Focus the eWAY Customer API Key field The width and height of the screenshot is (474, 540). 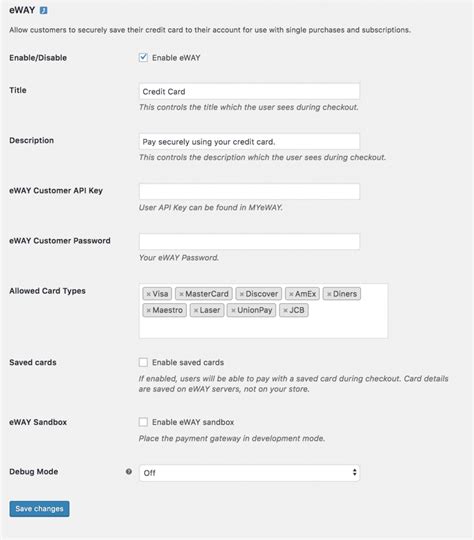[x=249, y=191]
